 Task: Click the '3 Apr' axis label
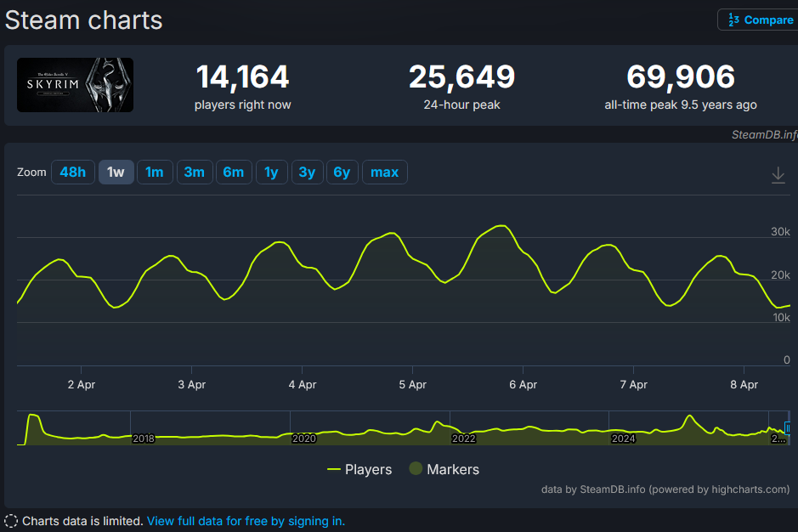coord(192,385)
